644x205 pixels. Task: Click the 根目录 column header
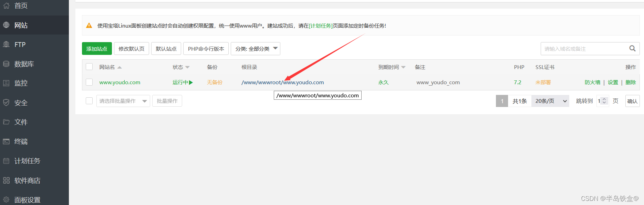[x=249, y=67]
